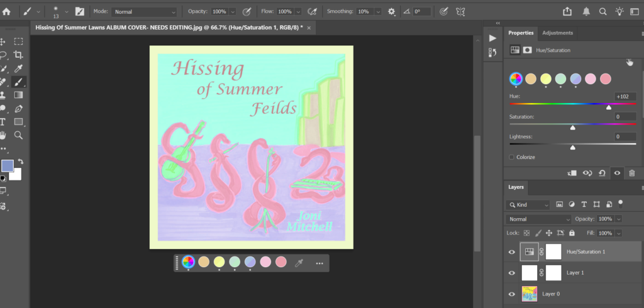The height and width of the screenshot is (308, 644).
Task: Switch to the Adjustments tab
Action: pyautogui.click(x=557, y=33)
